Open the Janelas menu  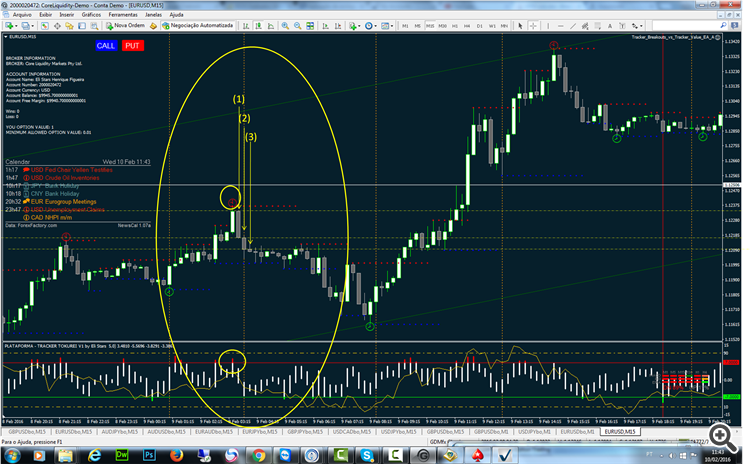[154, 15]
